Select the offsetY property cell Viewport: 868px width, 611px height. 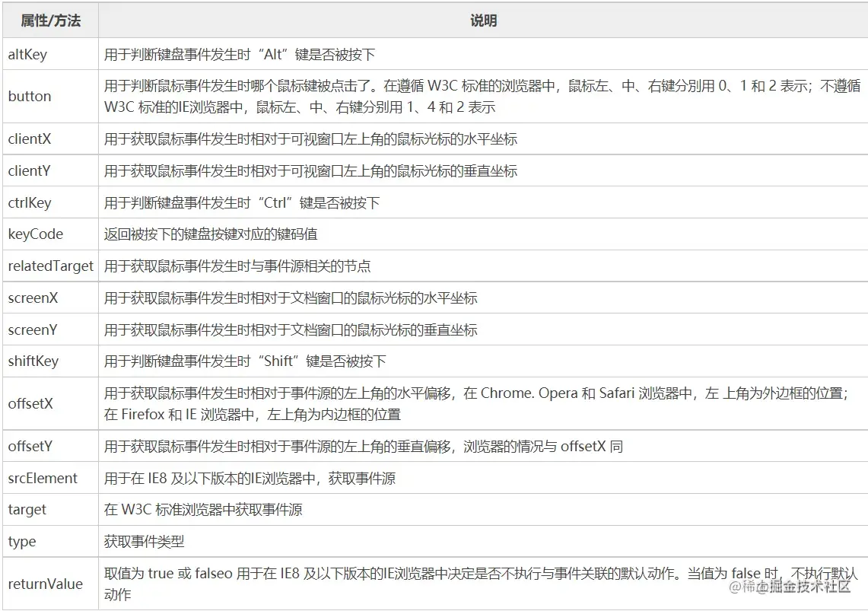coord(32,447)
